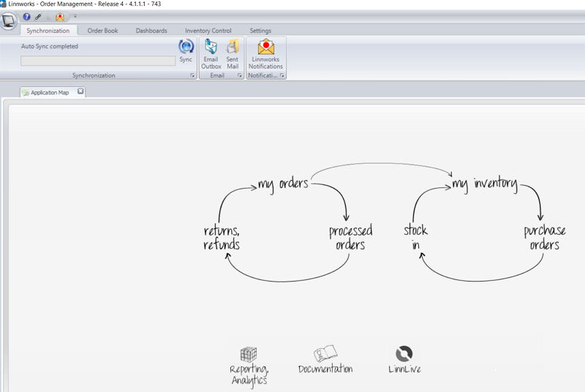Open Sent Mail
This screenshot has width=585, height=392.
coord(233,54)
